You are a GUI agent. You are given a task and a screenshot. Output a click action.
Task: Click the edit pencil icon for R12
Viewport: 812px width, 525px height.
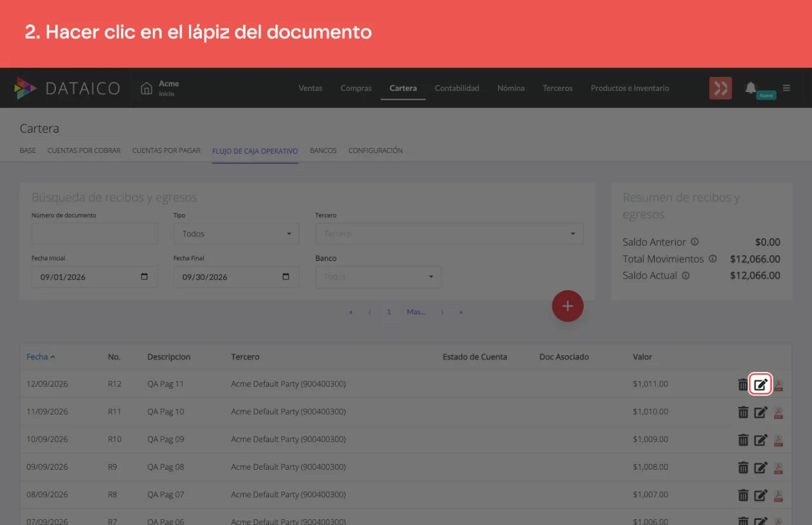click(761, 384)
